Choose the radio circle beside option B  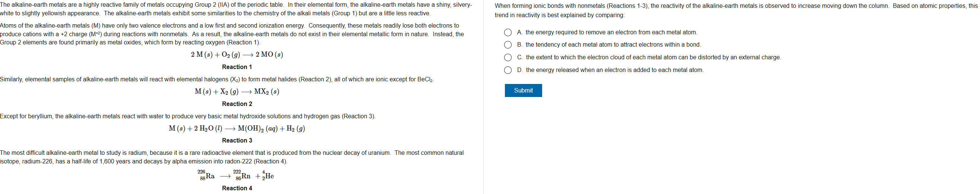click(x=507, y=45)
